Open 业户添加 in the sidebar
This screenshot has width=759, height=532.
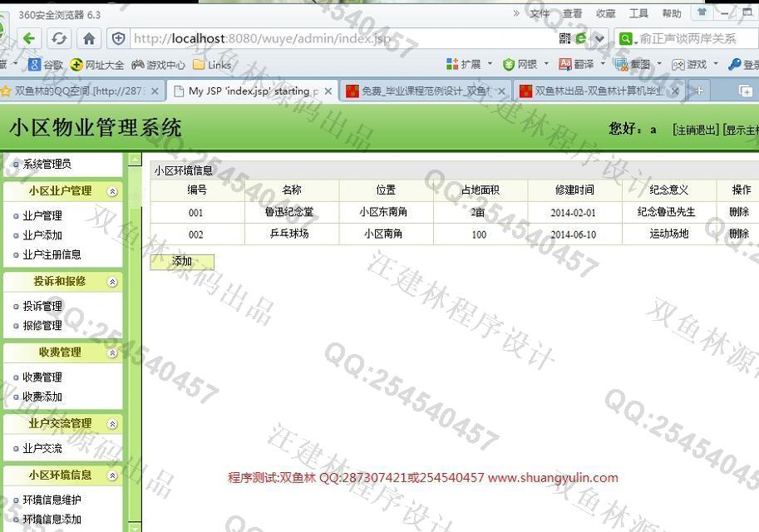click(42, 235)
